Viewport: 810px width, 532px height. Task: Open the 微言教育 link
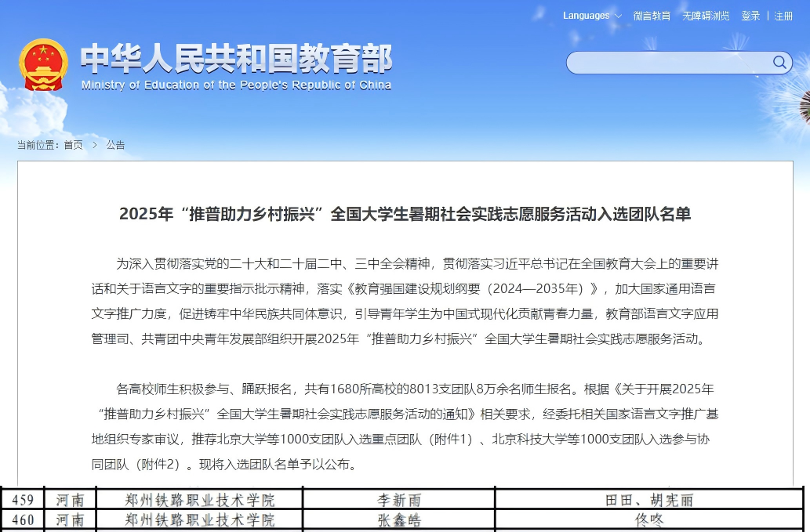coord(652,16)
